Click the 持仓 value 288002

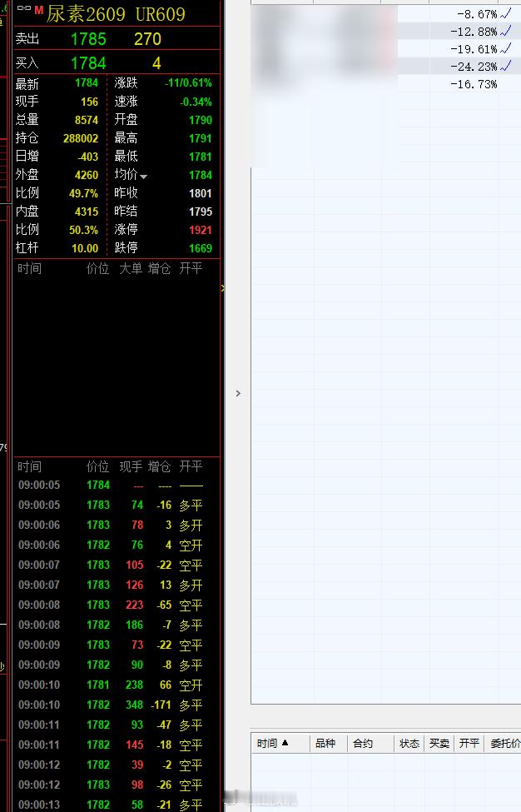tap(81, 138)
